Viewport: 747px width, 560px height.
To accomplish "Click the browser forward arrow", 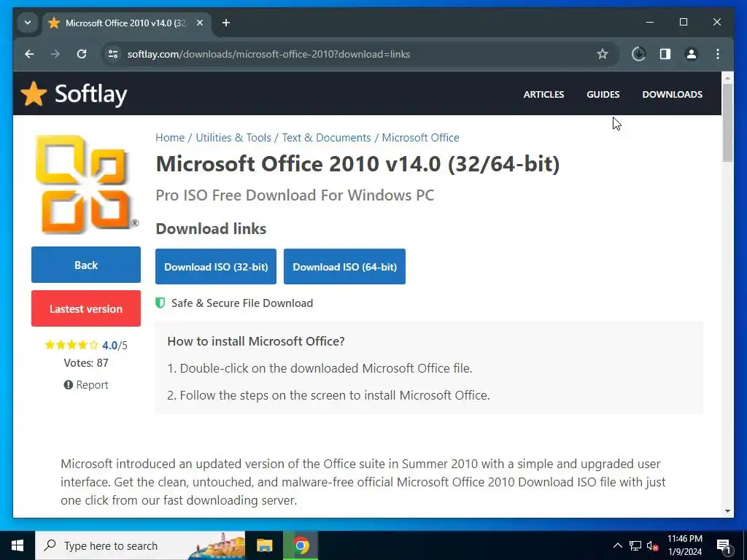I will click(55, 54).
